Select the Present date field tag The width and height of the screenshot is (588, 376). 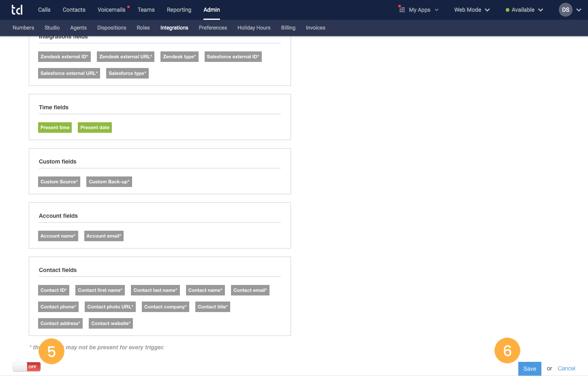coord(95,127)
